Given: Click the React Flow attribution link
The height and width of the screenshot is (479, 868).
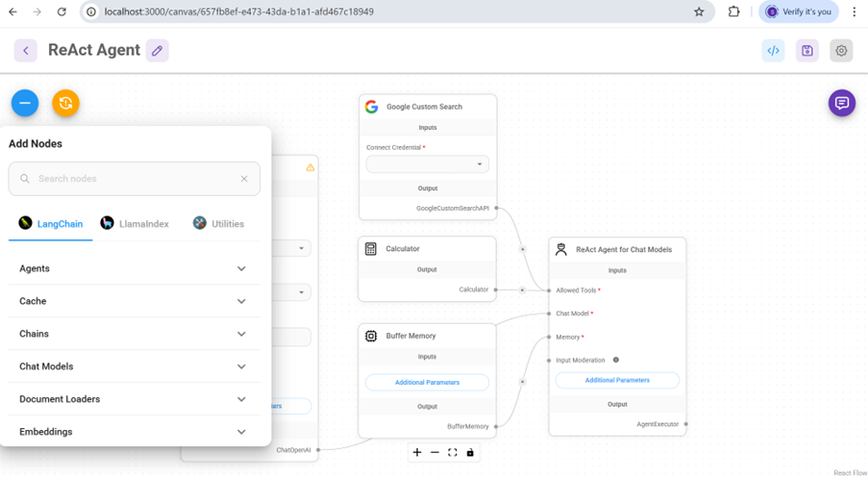Looking at the screenshot, I should [851, 473].
